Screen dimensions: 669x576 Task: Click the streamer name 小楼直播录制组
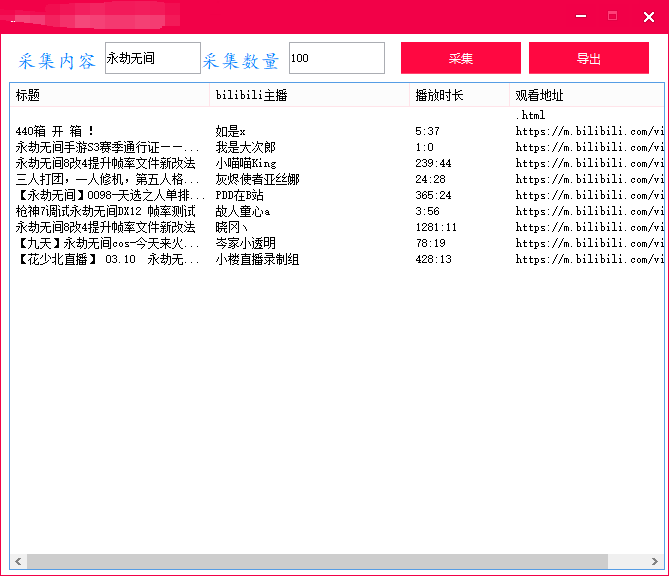(257, 259)
